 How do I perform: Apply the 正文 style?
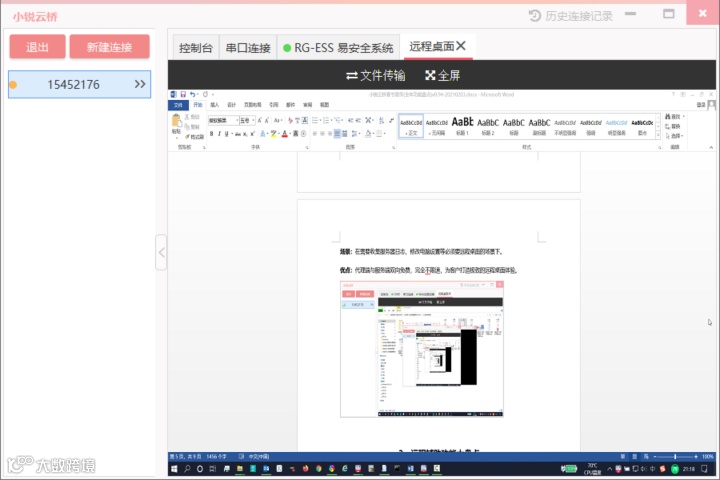[x=411, y=126]
